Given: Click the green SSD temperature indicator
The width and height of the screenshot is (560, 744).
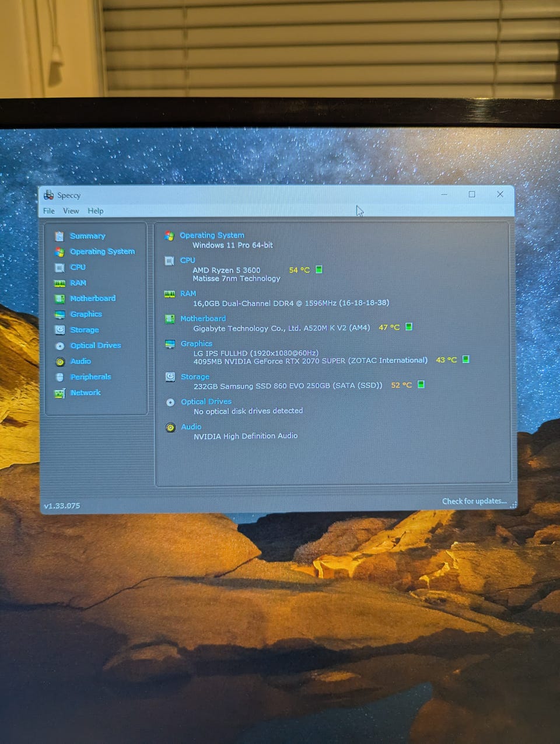Looking at the screenshot, I should (x=421, y=385).
